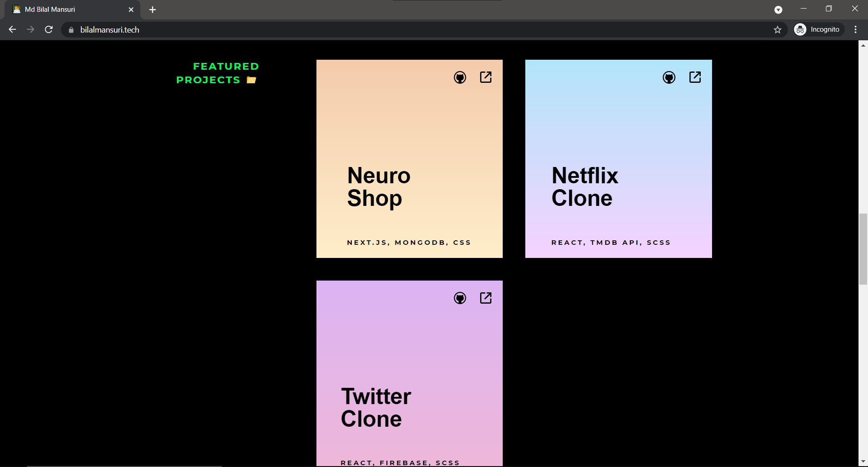Minimize the Chrome window
Image resolution: width=868 pixels, height=467 pixels.
pos(803,9)
